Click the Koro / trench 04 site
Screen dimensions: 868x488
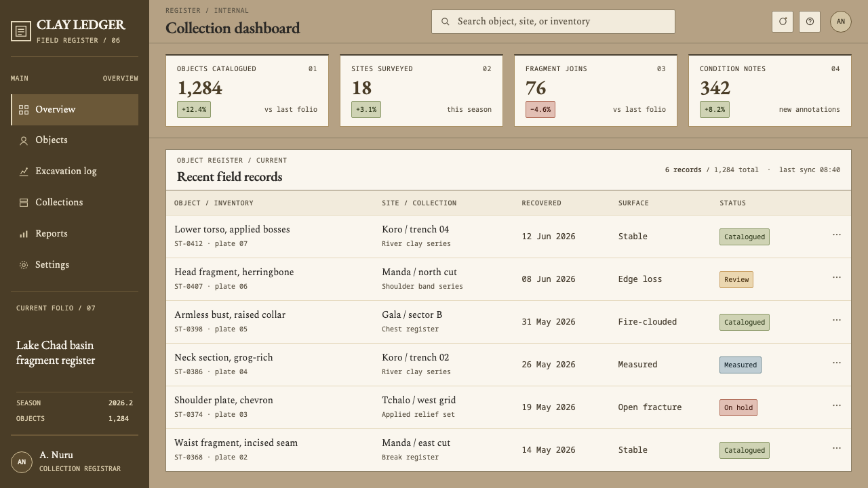[x=415, y=230]
